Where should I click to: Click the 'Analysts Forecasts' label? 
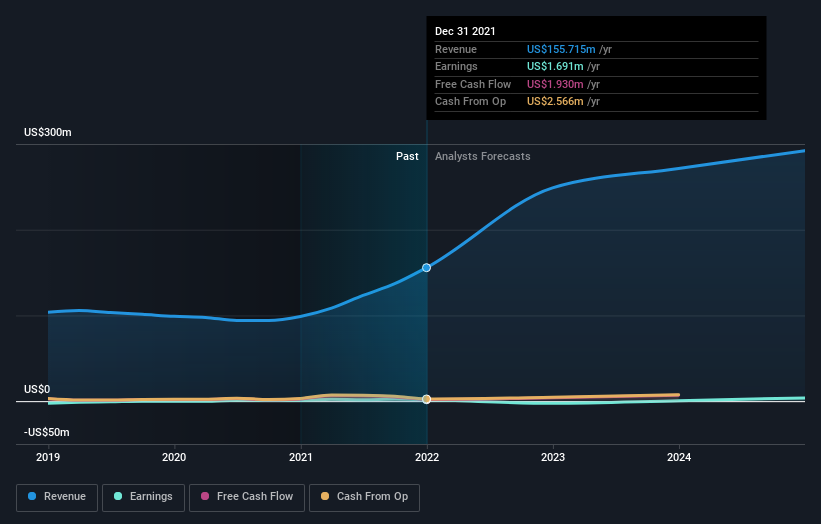[x=482, y=157]
